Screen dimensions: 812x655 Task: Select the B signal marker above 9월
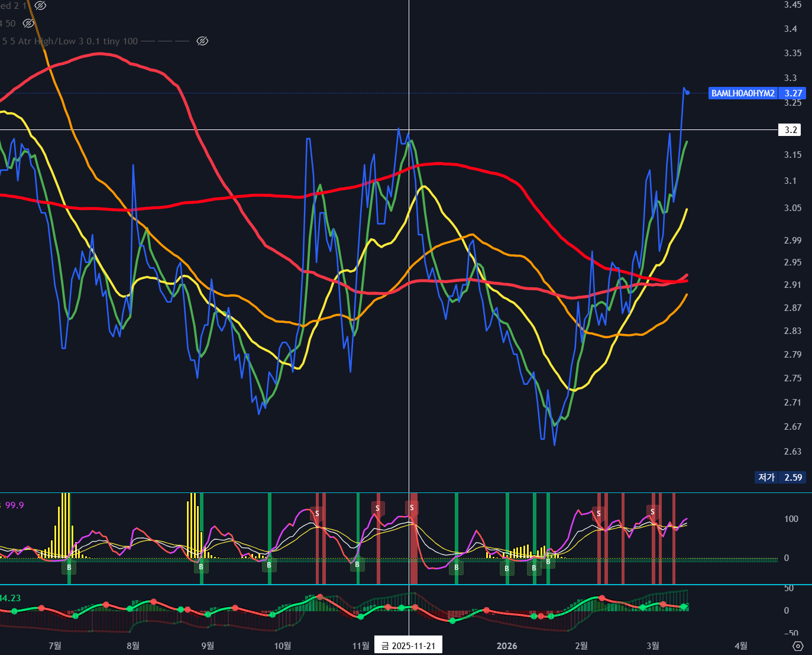[201, 567]
